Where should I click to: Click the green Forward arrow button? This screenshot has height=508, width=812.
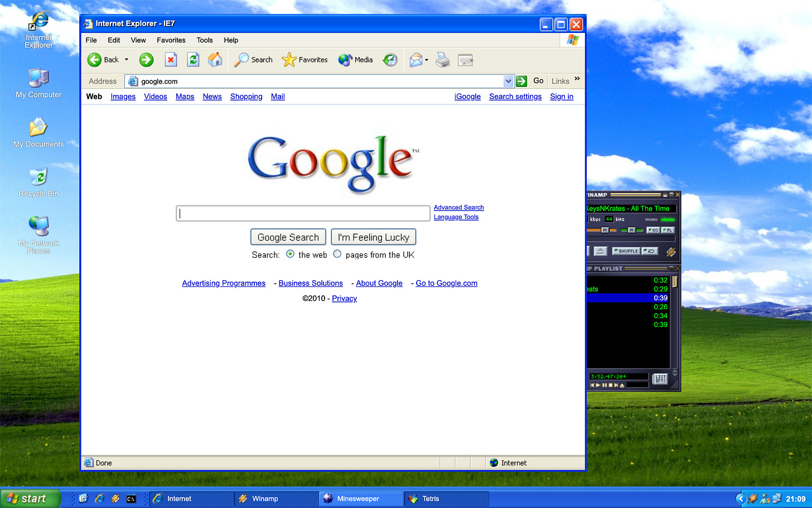click(x=146, y=60)
